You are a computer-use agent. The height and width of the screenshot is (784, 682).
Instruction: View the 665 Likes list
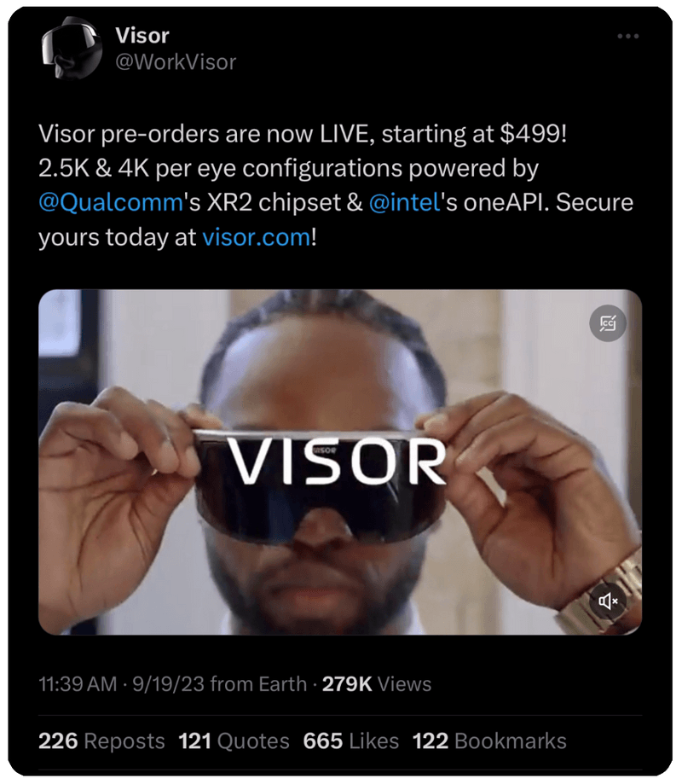350,741
